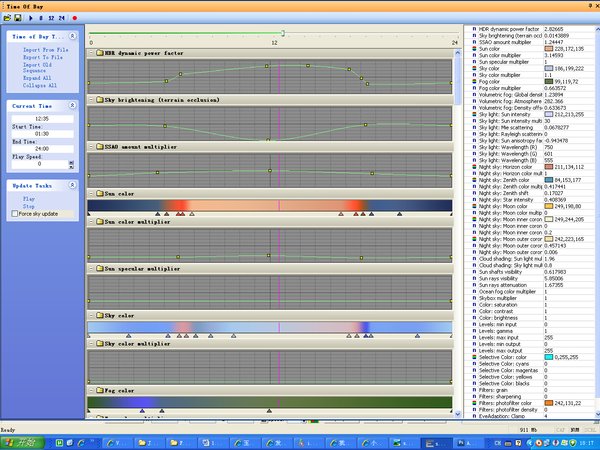Click the 24 hour toolbar button

[x=62, y=17]
